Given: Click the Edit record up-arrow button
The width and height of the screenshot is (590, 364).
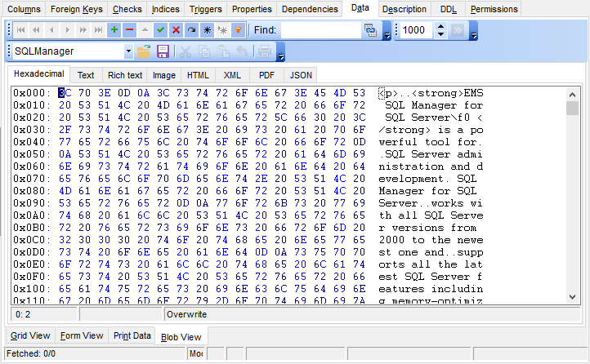Looking at the screenshot, I should tap(145, 30).
